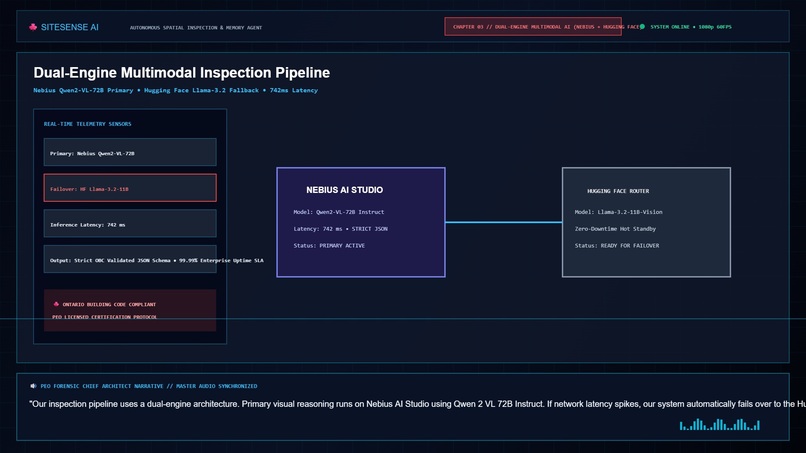
Task: Click the 'Real-Time Telemetry Sensors' panel header
Action: pos(87,124)
